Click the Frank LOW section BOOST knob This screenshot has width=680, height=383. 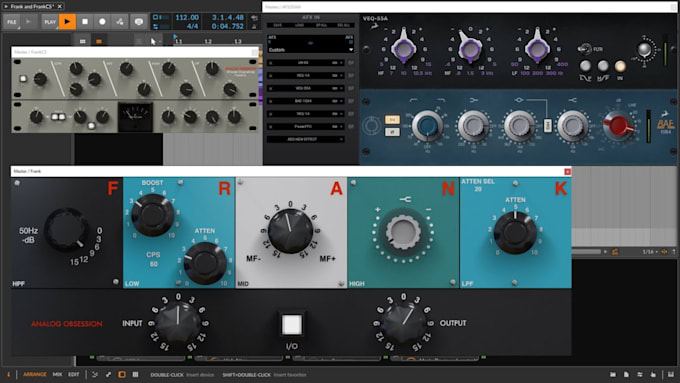[x=153, y=215]
